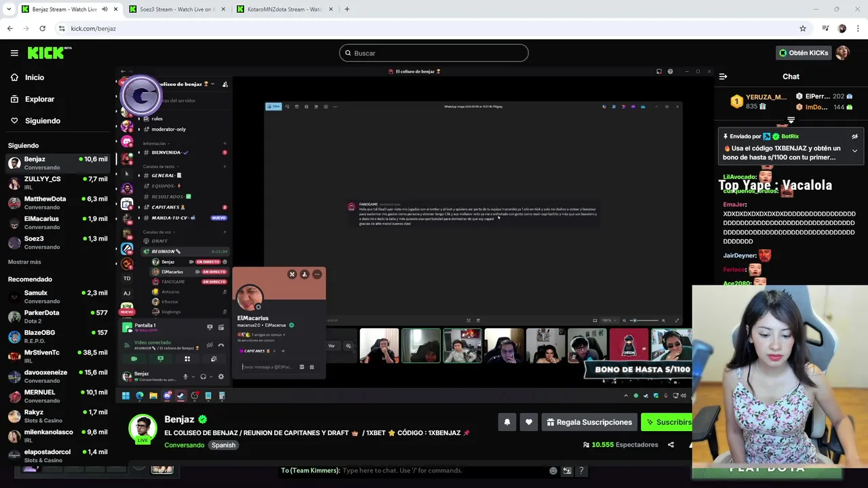Image resolution: width=868 pixels, height=488 pixels.
Task: Open the CAPITANES Discord channel
Action: pos(183,207)
